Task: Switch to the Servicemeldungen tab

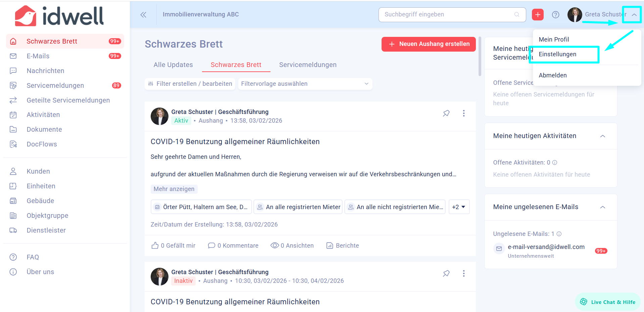Action: [308, 65]
